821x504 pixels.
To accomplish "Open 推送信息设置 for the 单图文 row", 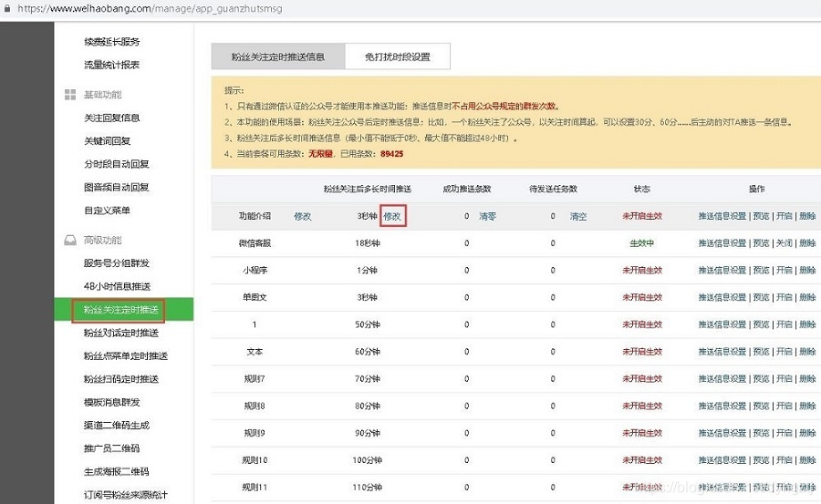I will point(722,297).
